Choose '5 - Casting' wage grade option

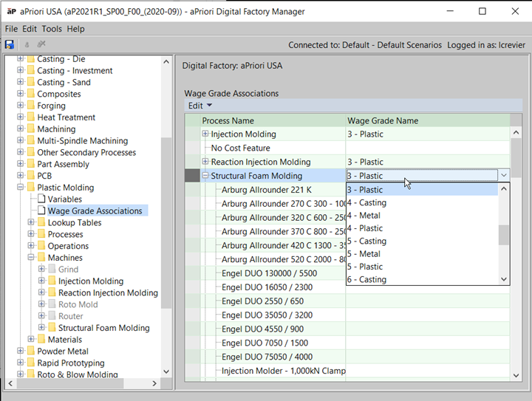click(422, 241)
